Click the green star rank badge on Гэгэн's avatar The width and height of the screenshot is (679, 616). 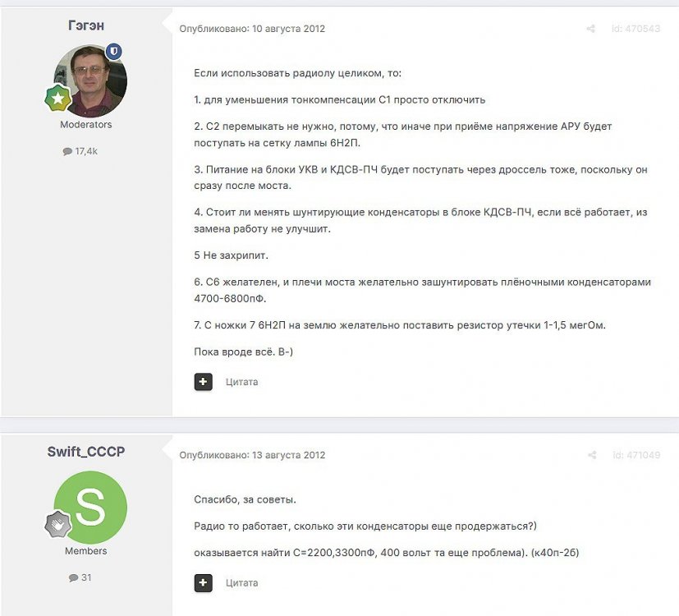point(57,99)
